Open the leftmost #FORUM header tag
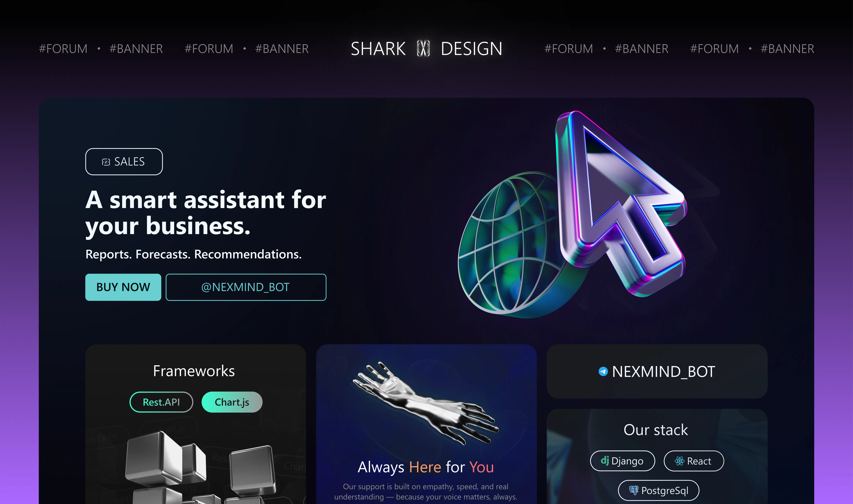The height and width of the screenshot is (504, 853). tap(63, 49)
